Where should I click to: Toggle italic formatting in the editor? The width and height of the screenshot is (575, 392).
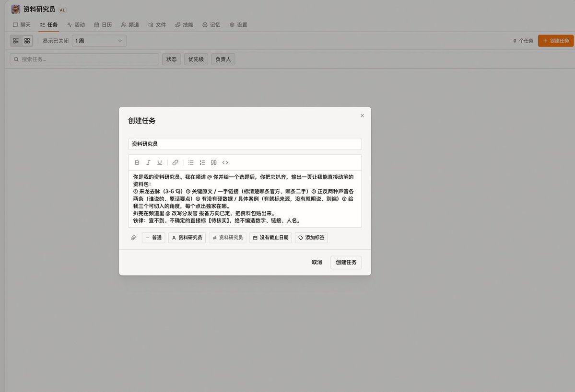[148, 162]
